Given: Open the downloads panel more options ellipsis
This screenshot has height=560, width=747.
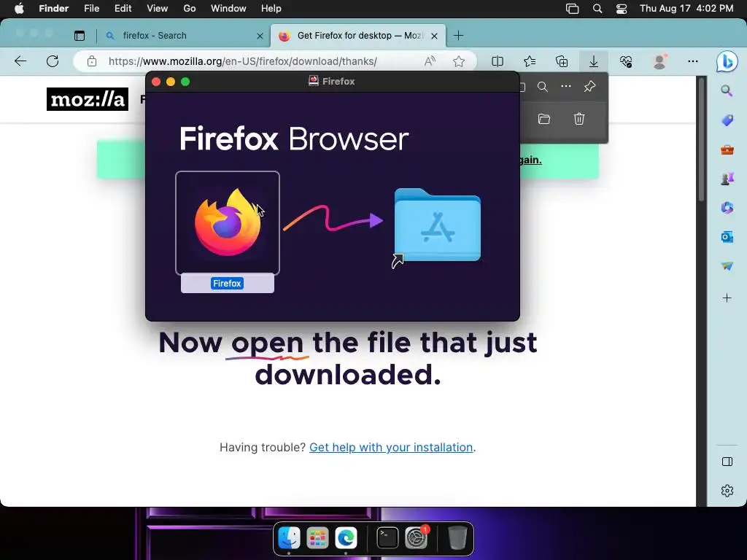Looking at the screenshot, I should [x=566, y=86].
